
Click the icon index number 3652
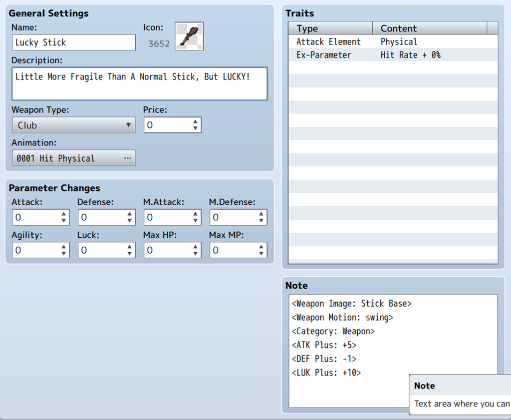pyautogui.click(x=159, y=43)
